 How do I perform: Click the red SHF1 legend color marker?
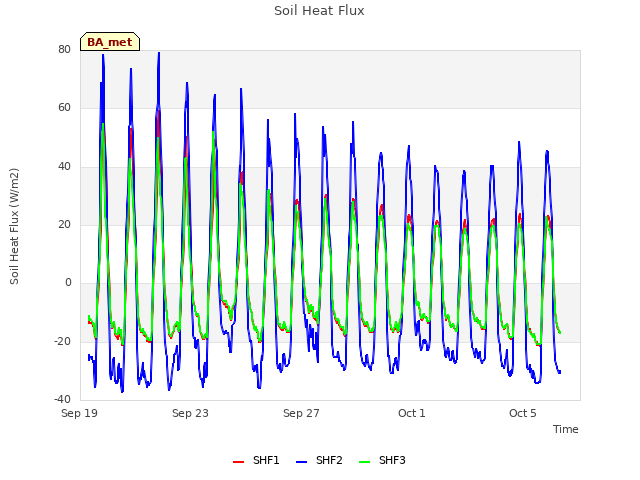[238, 462]
